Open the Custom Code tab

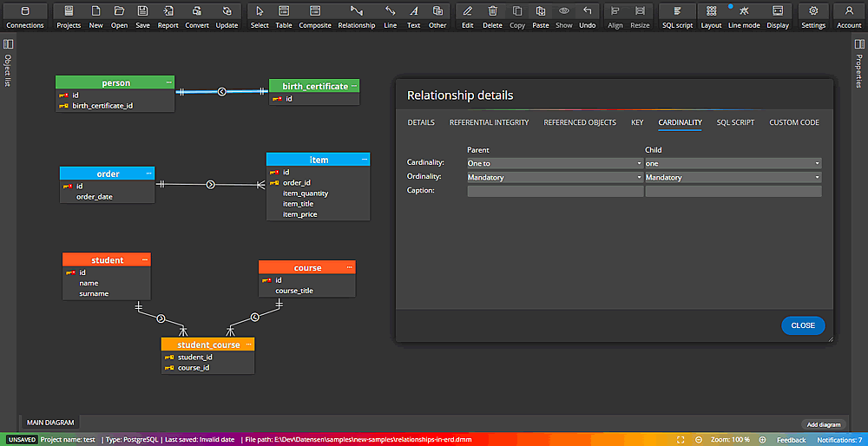[x=793, y=122]
